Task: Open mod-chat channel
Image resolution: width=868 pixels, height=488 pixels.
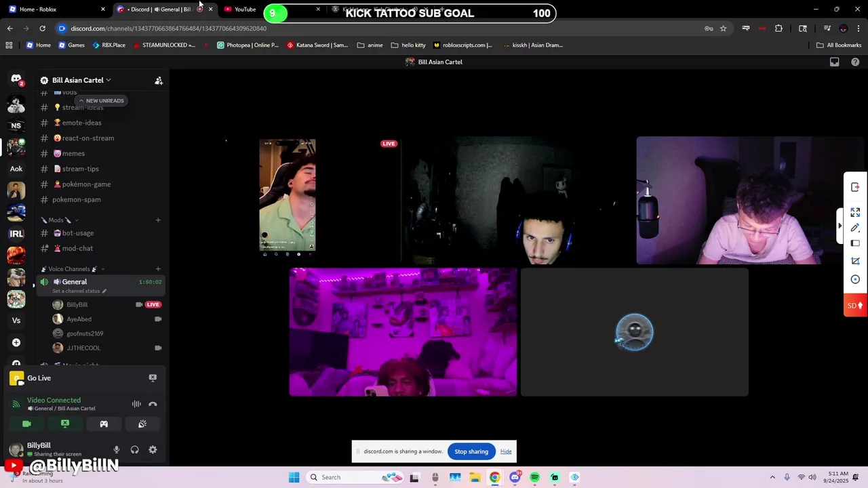Action: [x=100, y=248]
